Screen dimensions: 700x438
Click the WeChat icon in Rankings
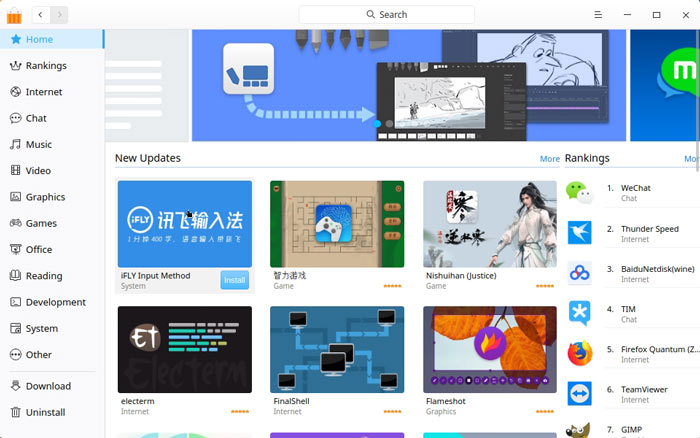pyautogui.click(x=579, y=192)
